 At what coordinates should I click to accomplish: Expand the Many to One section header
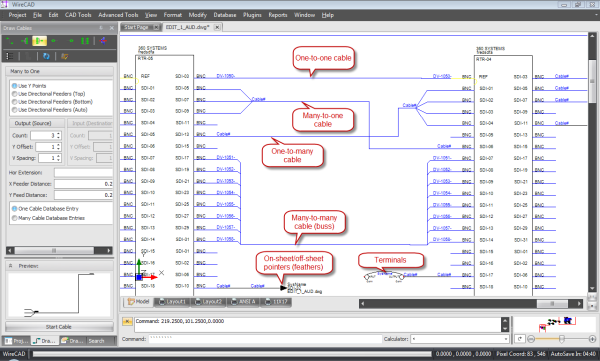(x=59, y=71)
